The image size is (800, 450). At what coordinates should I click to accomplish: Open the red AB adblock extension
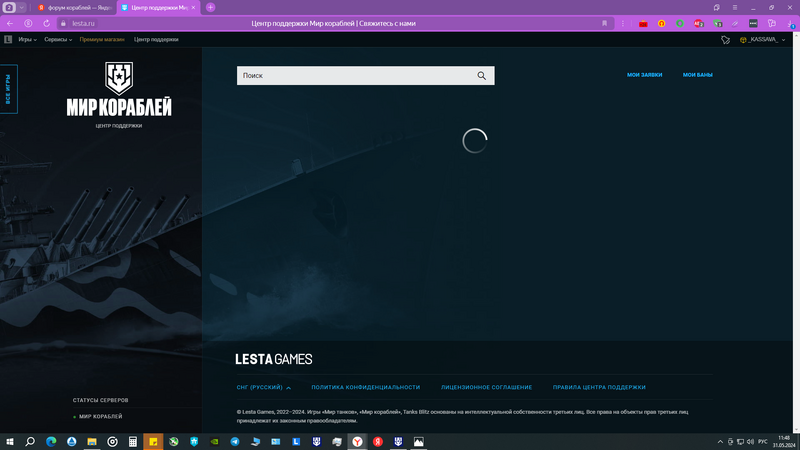tap(698, 23)
